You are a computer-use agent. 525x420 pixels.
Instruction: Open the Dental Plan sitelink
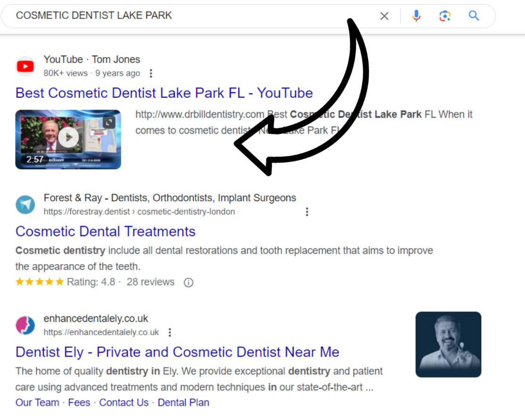(183, 403)
